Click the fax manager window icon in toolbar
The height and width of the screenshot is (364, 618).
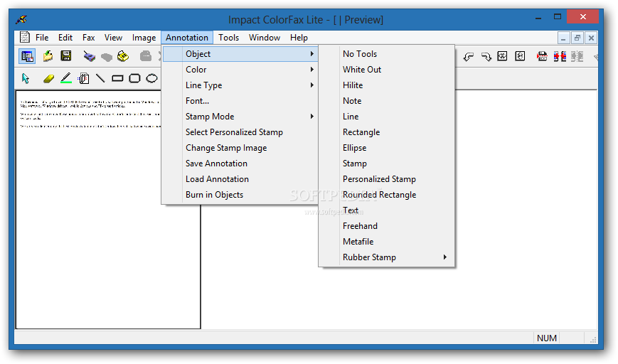27,56
